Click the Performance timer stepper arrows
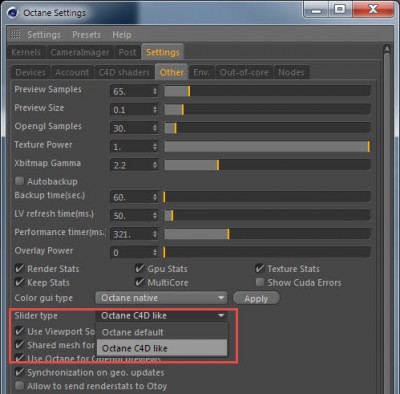 pyautogui.click(x=155, y=234)
